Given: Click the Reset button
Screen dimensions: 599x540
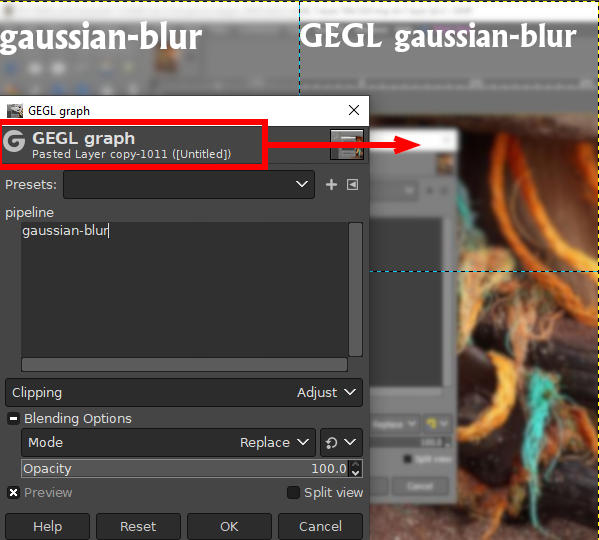Looking at the screenshot, I should click(138, 527).
